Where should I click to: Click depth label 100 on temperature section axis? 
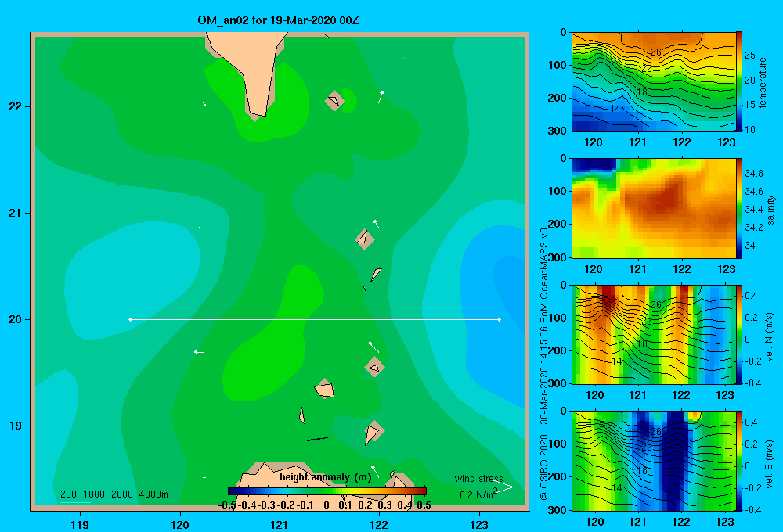click(557, 65)
